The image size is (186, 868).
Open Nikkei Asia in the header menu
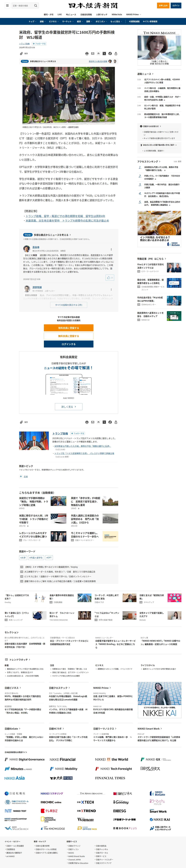point(117,14)
